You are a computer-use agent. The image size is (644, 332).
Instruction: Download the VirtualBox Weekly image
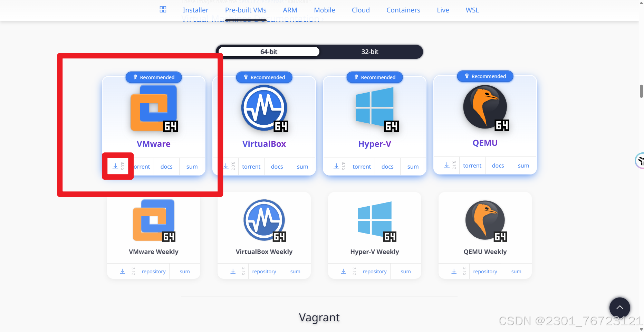click(x=233, y=271)
